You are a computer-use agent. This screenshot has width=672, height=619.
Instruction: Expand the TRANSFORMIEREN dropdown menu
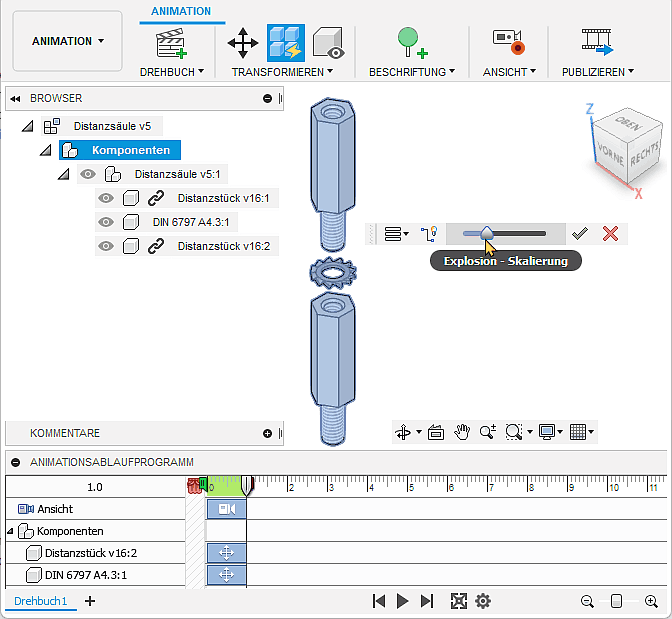coord(282,72)
